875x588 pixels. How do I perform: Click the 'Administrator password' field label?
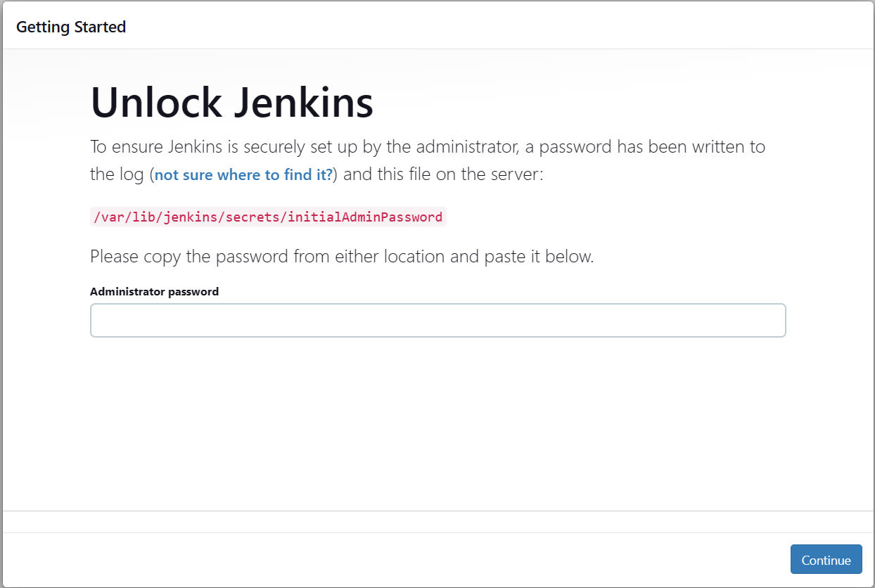pos(154,291)
